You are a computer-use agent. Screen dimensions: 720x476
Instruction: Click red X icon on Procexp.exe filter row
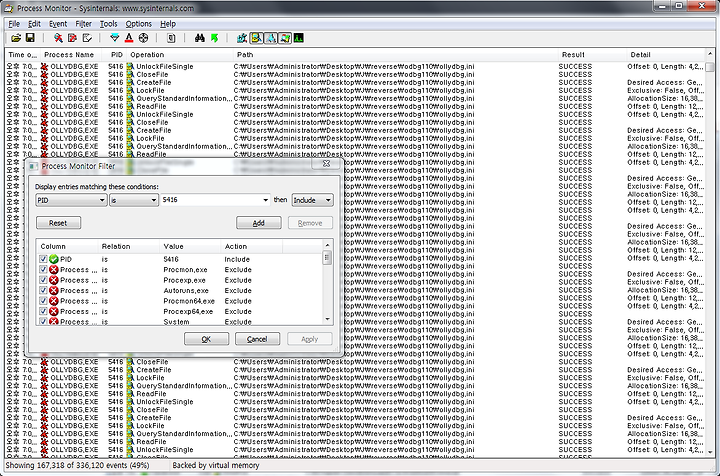pos(54,280)
